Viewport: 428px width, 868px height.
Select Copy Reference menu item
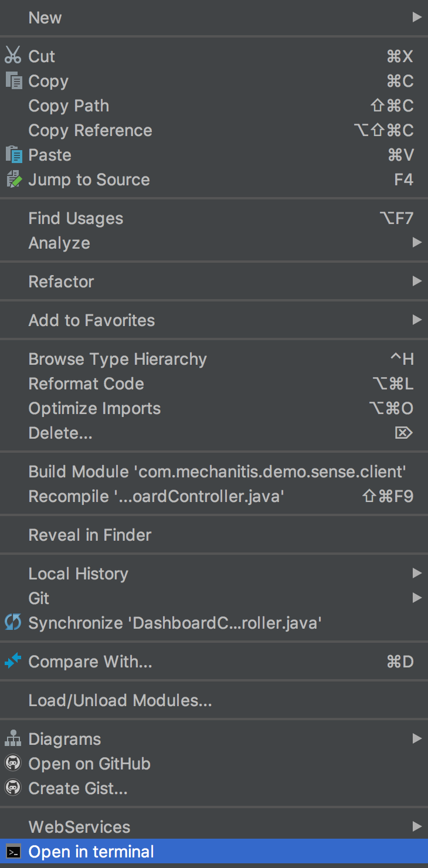(214, 130)
